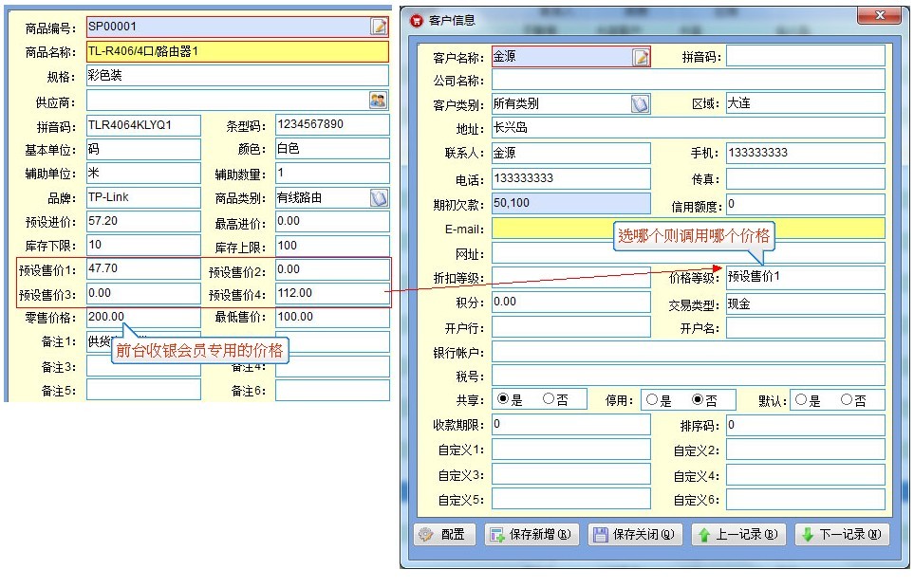Click the 保存新增 button

tap(531, 535)
